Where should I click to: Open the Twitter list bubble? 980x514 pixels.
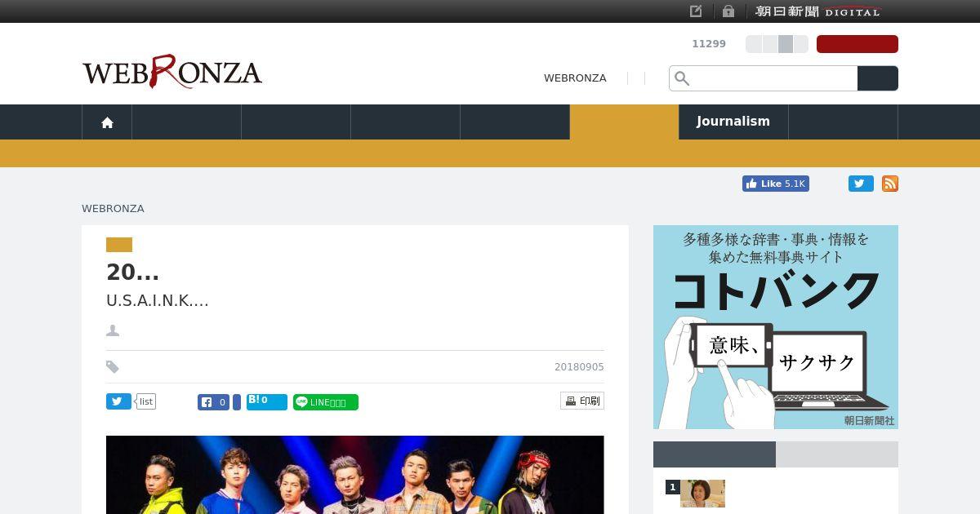pyautogui.click(x=145, y=401)
